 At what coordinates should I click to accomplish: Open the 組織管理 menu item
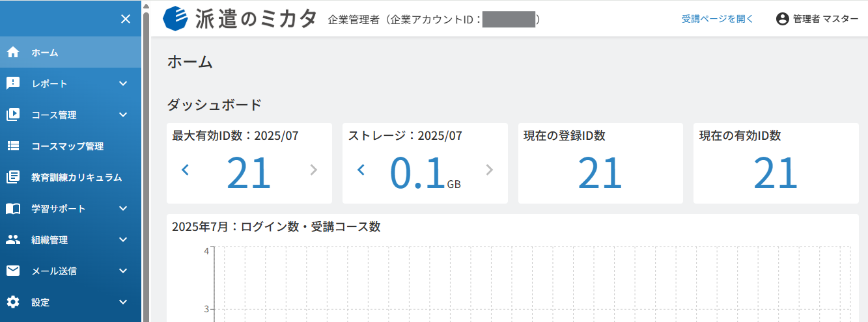(70, 240)
